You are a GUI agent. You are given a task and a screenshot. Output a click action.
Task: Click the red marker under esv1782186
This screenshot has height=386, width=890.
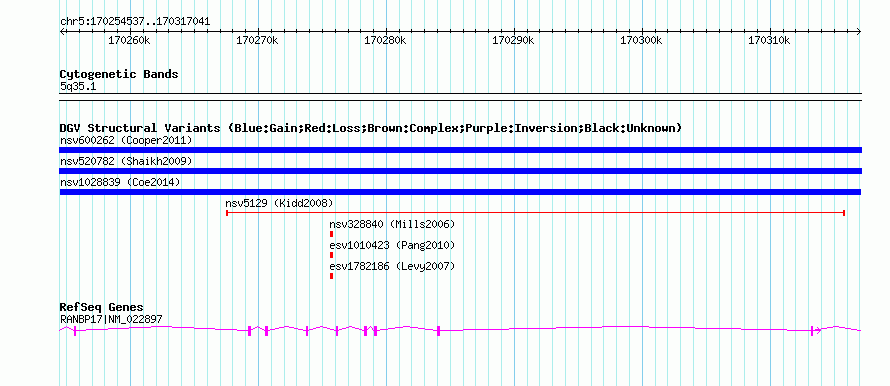[x=331, y=276]
